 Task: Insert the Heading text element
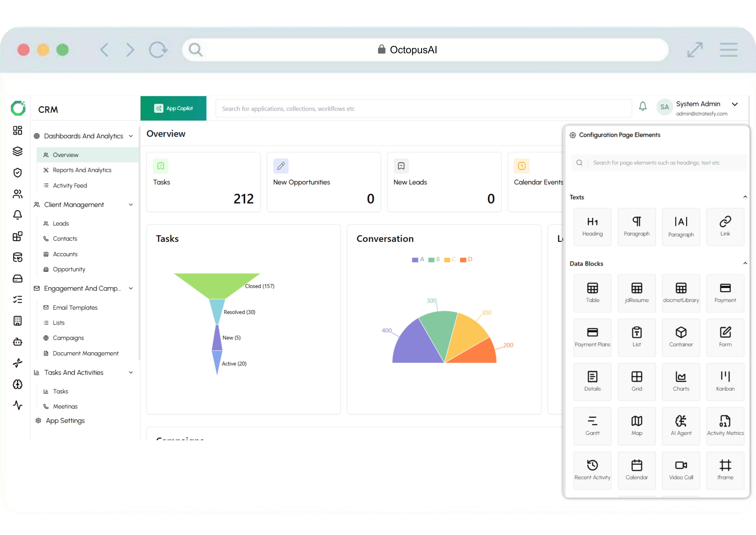point(592,226)
